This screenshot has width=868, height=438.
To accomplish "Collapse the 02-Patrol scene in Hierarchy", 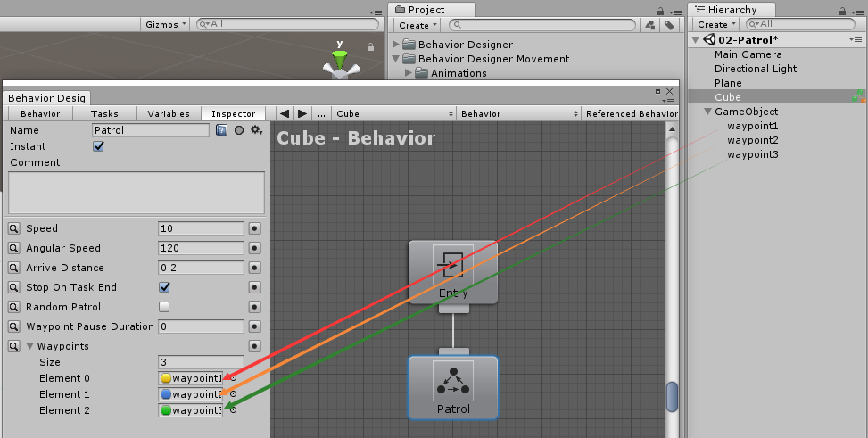I will (695, 40).
